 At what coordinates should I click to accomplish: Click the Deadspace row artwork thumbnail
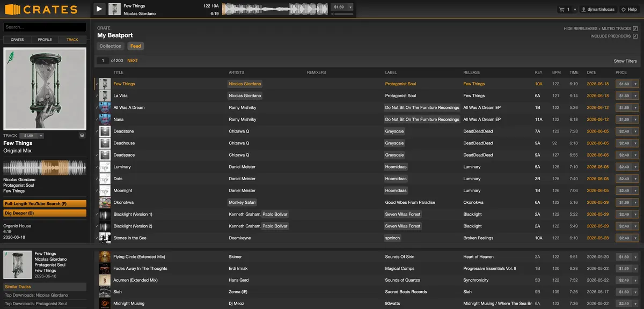coord(105,155)
